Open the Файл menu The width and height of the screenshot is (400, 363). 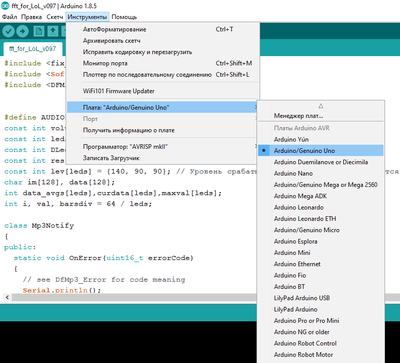[9, 17]
